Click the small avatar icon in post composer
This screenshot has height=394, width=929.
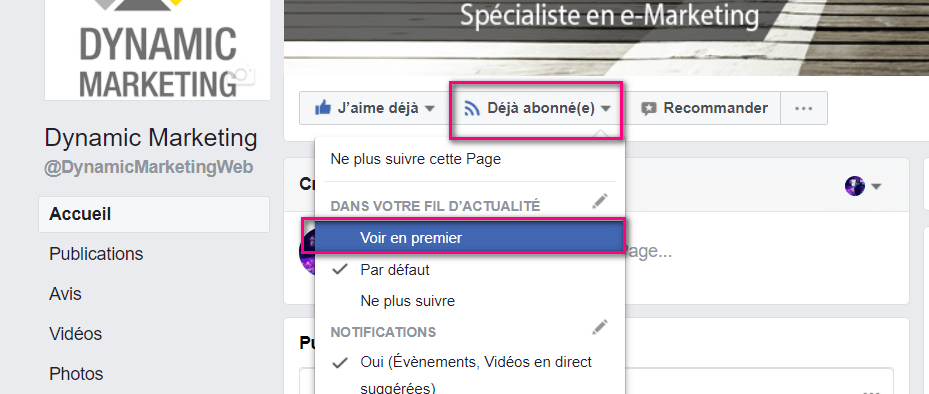[x=855, y=187]
